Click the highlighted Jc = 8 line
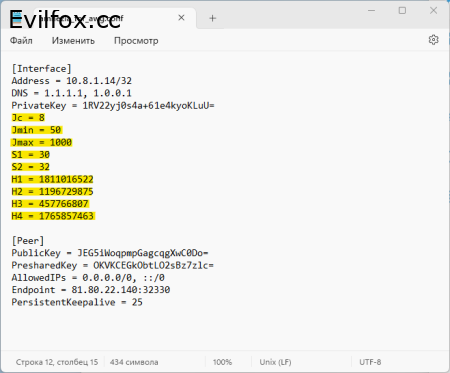 pyautogui.click(x=28, y=118)
